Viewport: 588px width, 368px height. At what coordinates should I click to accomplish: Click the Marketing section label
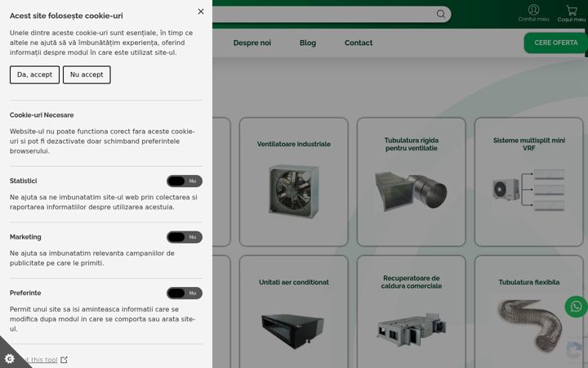(x=25, y=237)
